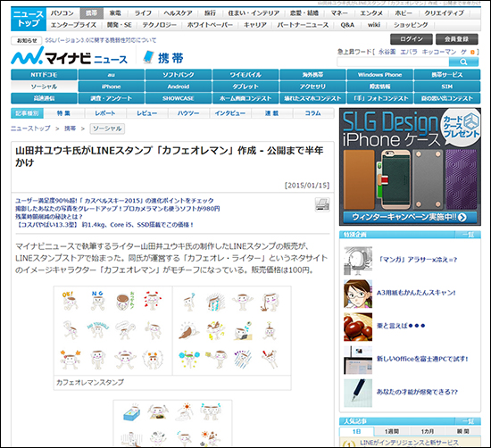The height and width of the screenshot is (448, 491).
Task: Switch to the レビュー article type tab
Action: click(x=147, y=113)
